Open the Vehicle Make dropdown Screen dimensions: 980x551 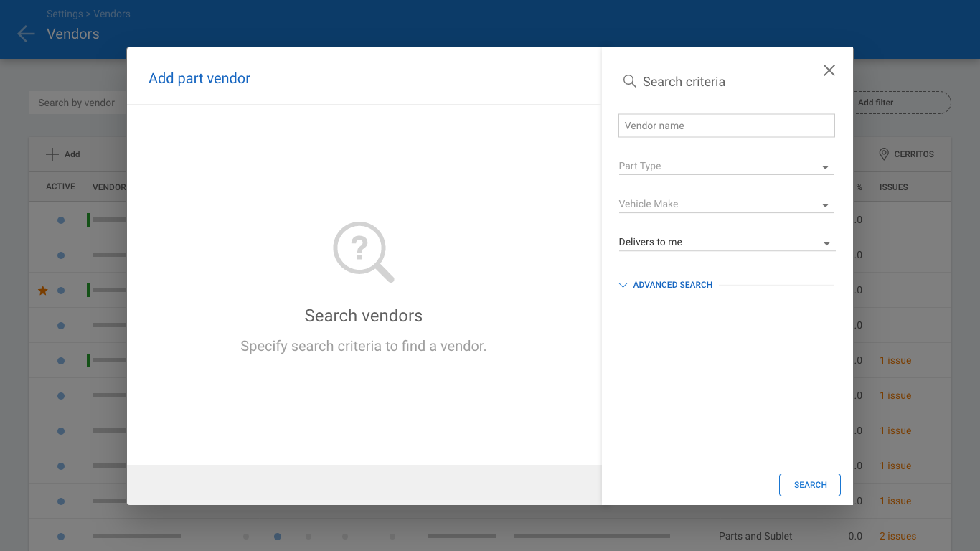[726, 204]
